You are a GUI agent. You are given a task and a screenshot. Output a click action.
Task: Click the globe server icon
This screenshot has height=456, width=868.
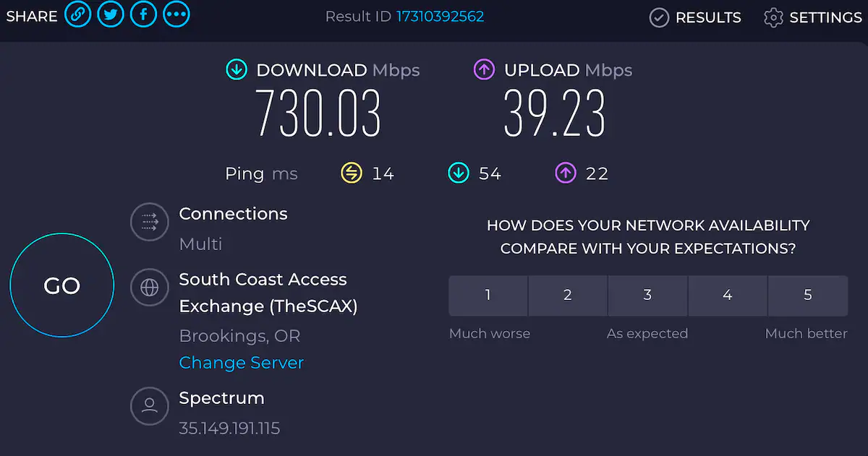[150, 288]
